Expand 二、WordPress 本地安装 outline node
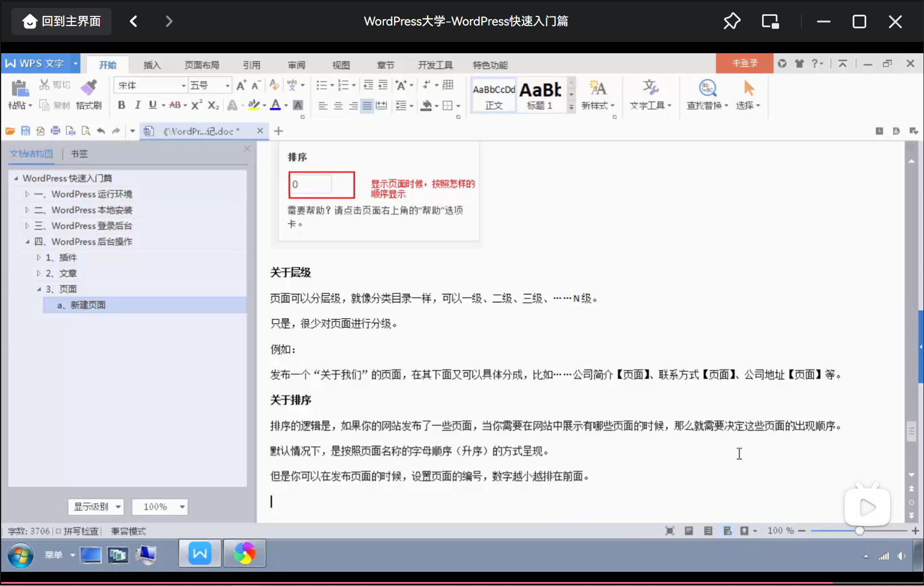 pyautogui.click(x=27, y=210)
